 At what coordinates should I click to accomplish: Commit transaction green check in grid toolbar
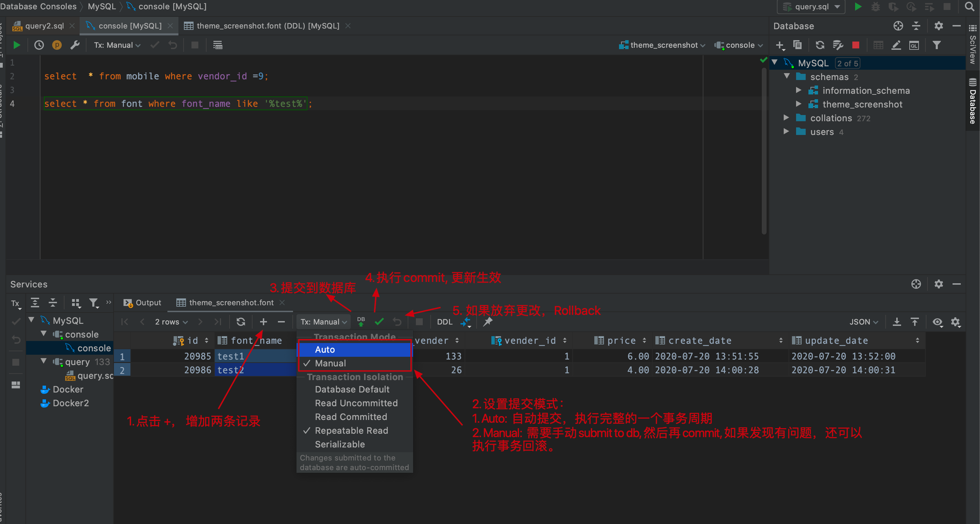point(379,322)
